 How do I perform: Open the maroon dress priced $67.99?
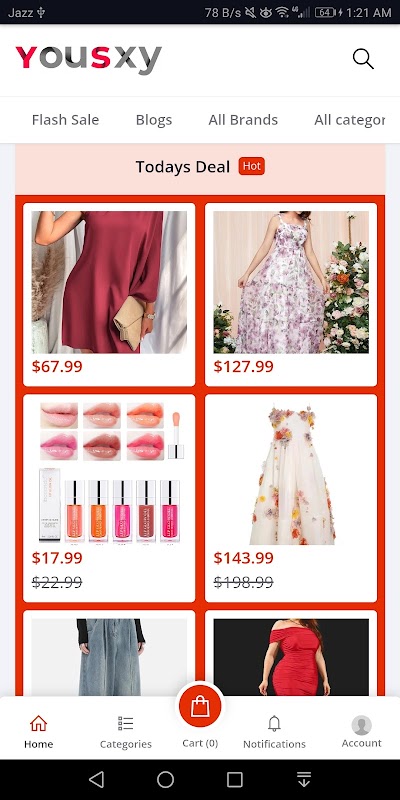[x=109, y=294]
